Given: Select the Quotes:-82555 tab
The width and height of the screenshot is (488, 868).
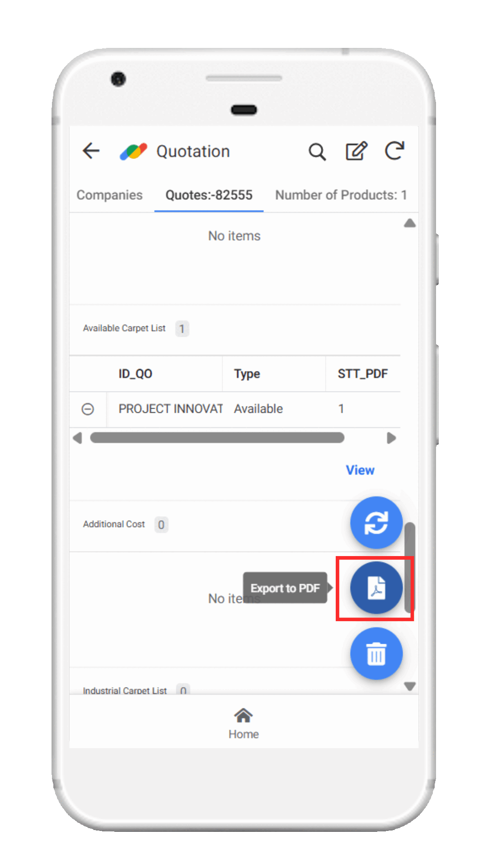Looking at the screenshot, I should point(209,195).
